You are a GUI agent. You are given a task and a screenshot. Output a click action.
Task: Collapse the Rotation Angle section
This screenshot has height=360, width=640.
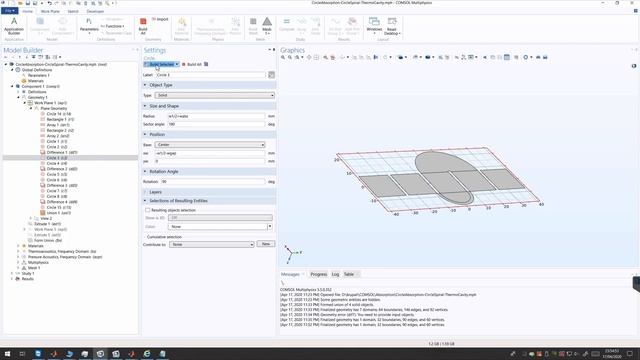(145, 171)
